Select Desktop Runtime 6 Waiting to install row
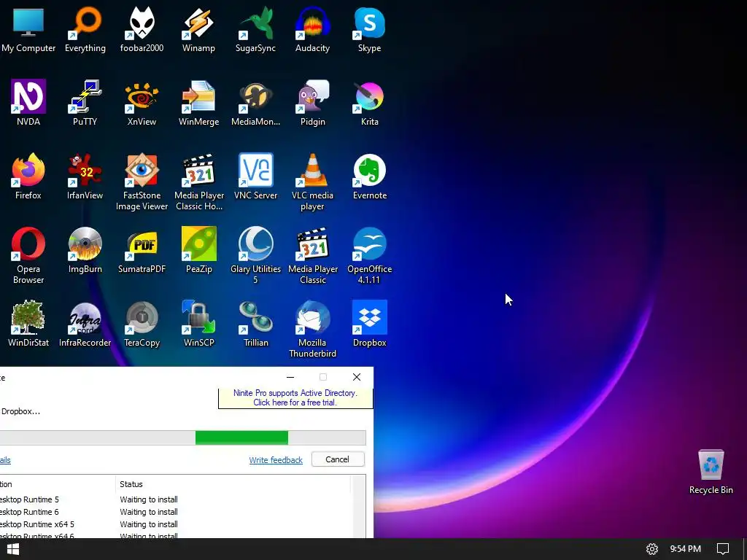 point(175,512)
